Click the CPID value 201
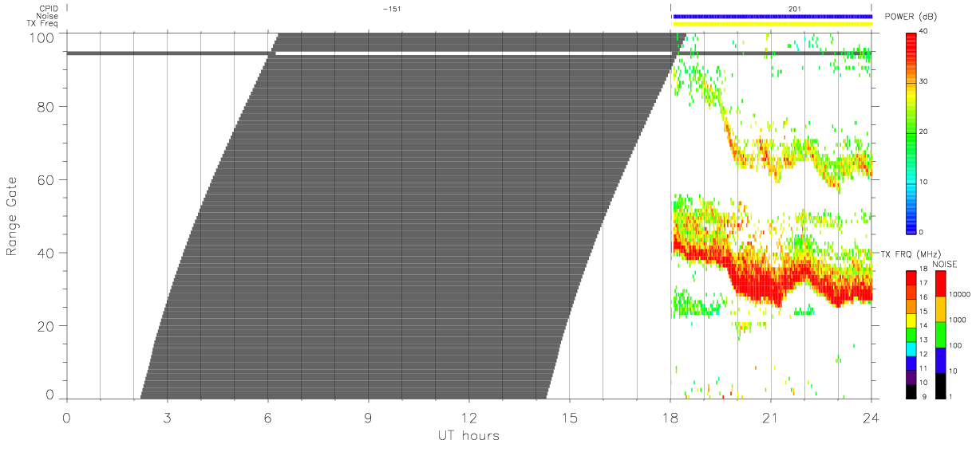Image resolution: width=980 pixels, height=452 pixels. pos(795,8)
